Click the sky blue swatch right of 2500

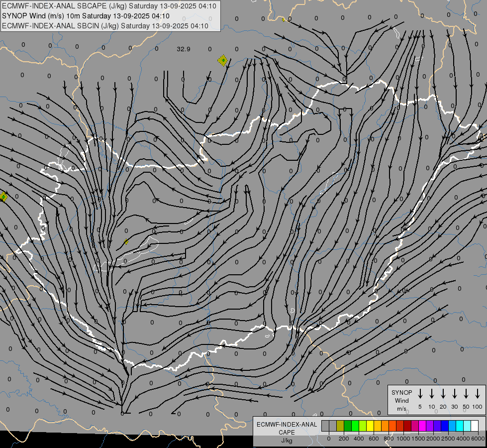[x=453, y=426]
